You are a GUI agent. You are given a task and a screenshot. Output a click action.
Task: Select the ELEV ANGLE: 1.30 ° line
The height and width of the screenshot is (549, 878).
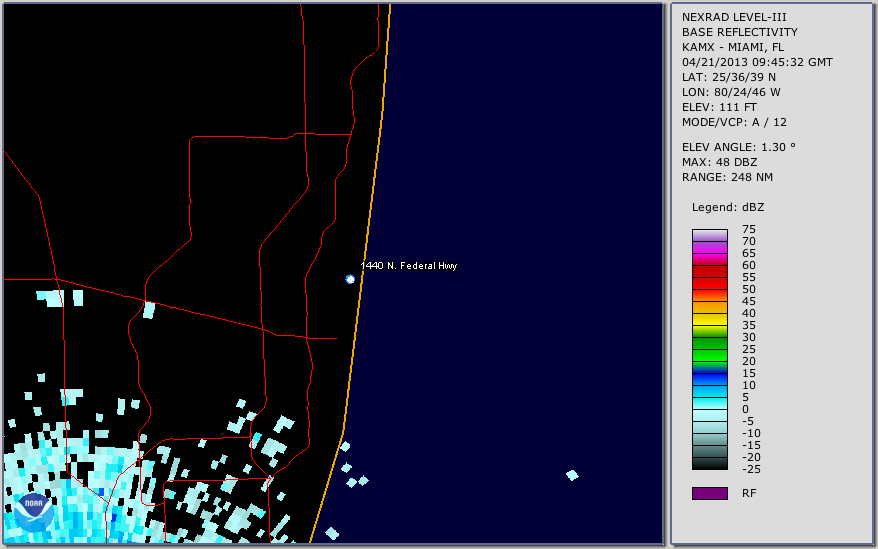tap(739, 147)
